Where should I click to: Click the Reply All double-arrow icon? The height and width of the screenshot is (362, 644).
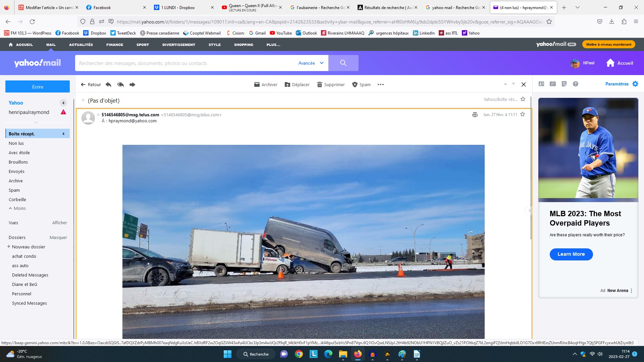click(120, 84)
